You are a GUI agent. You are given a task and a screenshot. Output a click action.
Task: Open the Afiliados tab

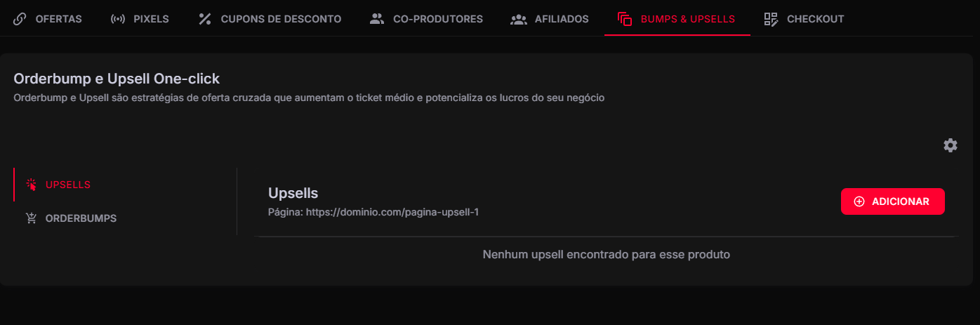click(562, 19)
